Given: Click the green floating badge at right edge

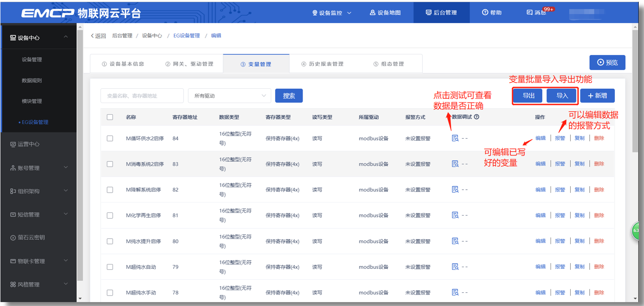Looking at the screenshot, I should (x=637, y=231).
